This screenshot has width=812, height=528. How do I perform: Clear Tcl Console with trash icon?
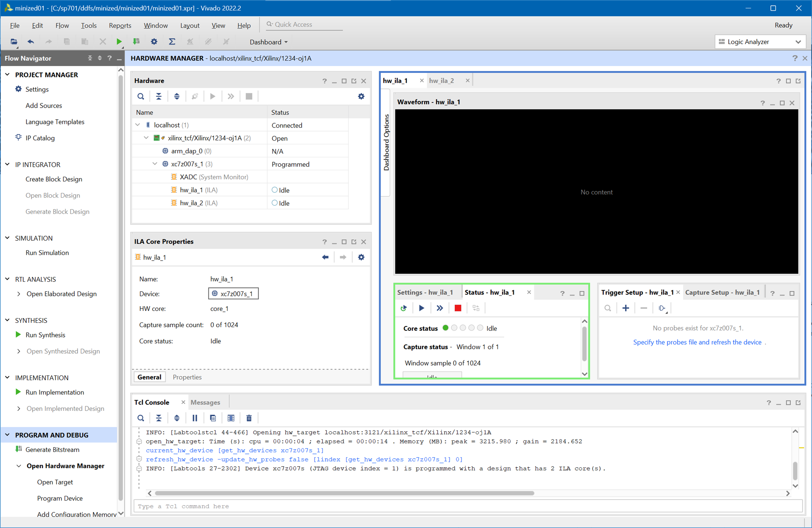coord(249,418)
